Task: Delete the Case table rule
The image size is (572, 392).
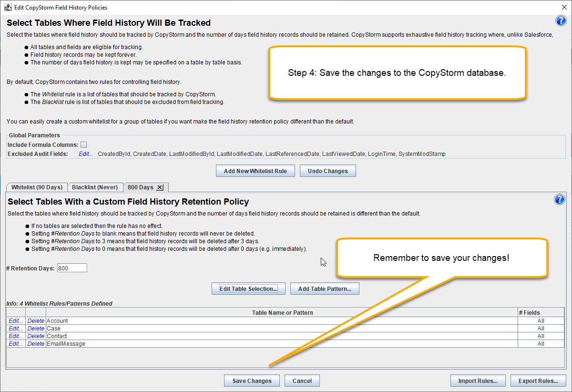Action: pos(36,329)
